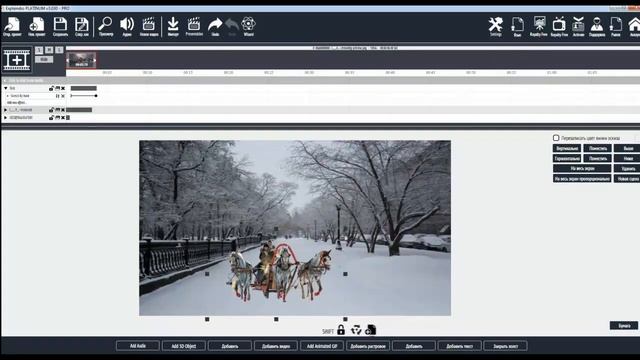Click the Ниже button

point(628,158)
